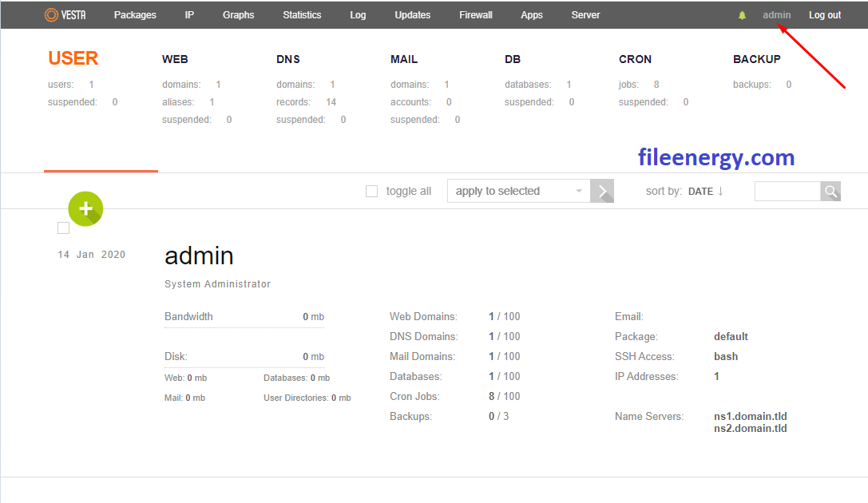The image size is (868, 503).
Task: Click the Vesta logo icon
Action: tap(65, 15)
